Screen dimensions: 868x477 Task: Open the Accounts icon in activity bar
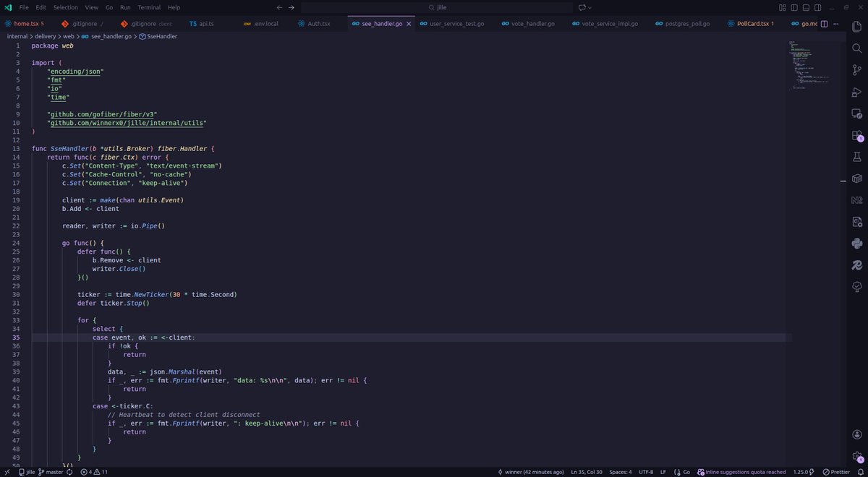coord(856,434)
